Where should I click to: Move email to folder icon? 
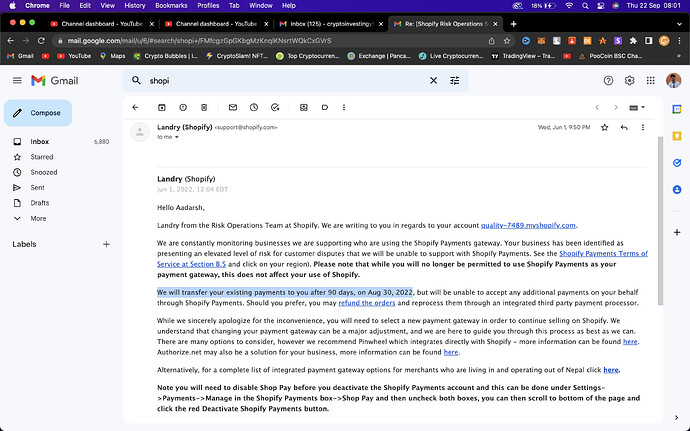coord(304,107)
